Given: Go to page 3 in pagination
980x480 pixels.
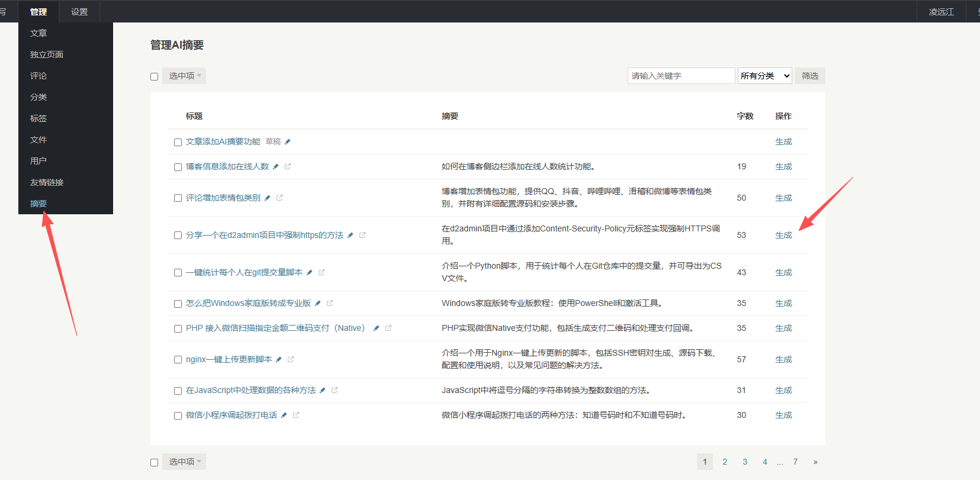Looking at the screenshot, I should pyautogui.click(x=745, y=462).
